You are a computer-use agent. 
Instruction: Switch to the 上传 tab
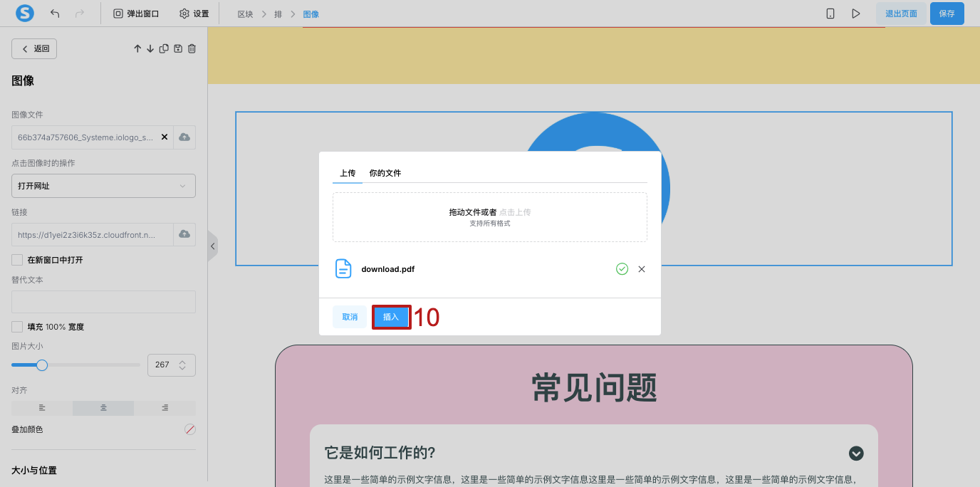tap(348, 173)
